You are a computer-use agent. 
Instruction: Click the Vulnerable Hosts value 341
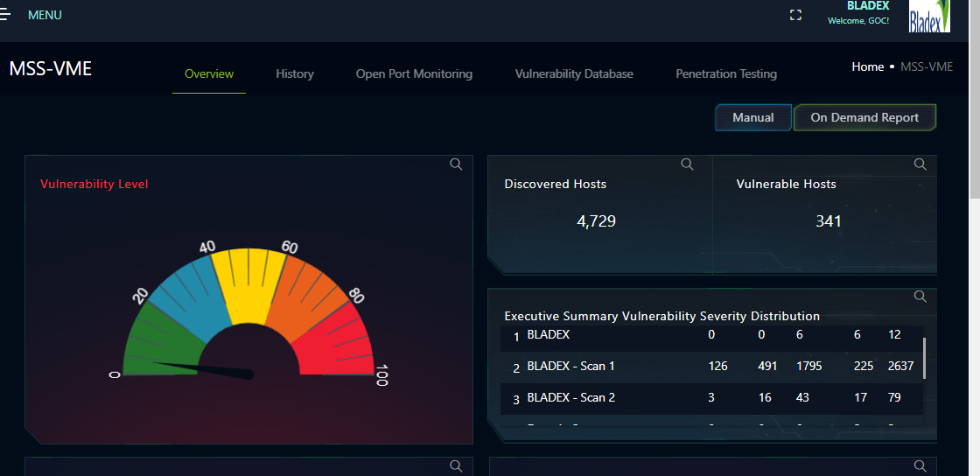click(x=828, y=221)
